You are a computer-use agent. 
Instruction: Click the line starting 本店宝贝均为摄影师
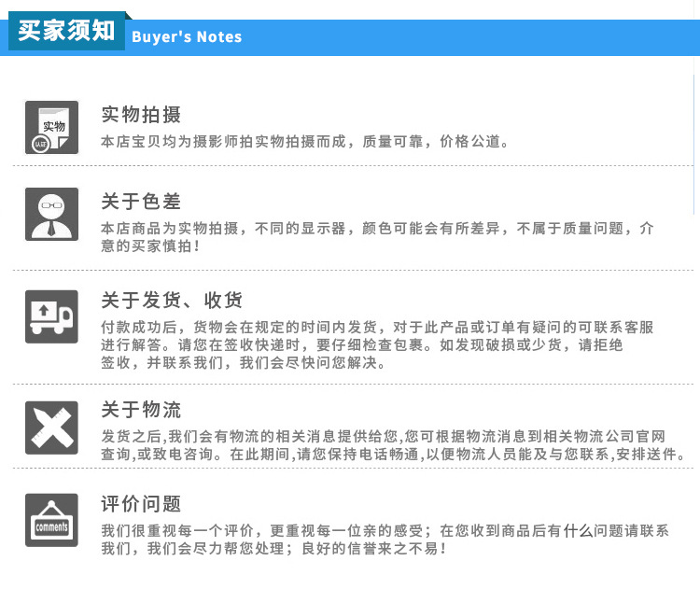(x=305, y=142)
